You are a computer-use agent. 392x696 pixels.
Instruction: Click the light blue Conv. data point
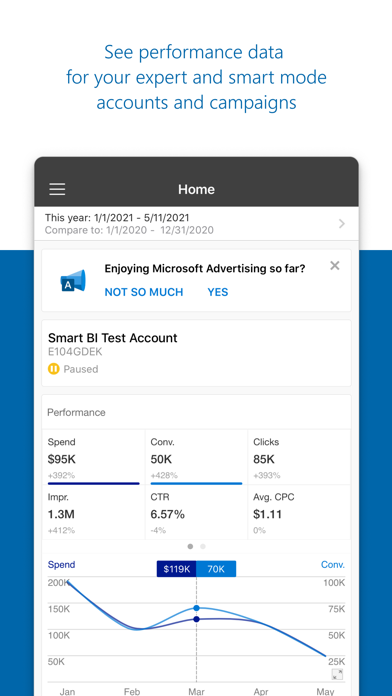point(196,608)
